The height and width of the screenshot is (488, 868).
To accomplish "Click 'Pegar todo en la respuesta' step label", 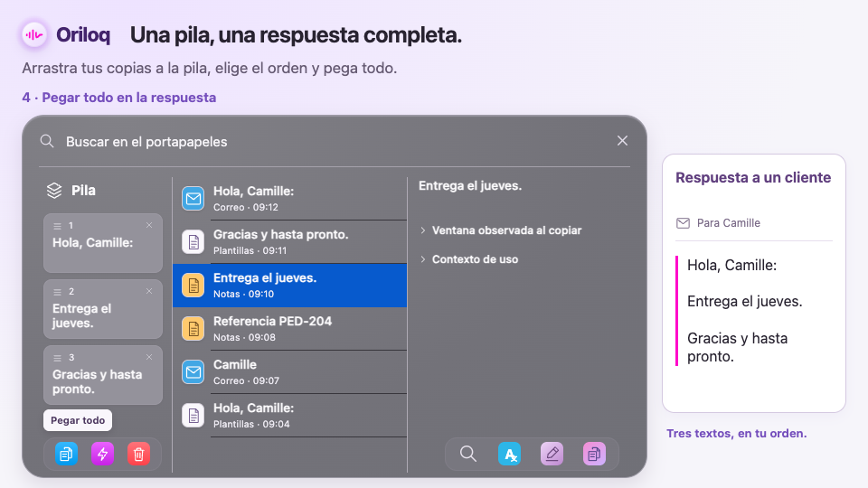I will [129, 98].
